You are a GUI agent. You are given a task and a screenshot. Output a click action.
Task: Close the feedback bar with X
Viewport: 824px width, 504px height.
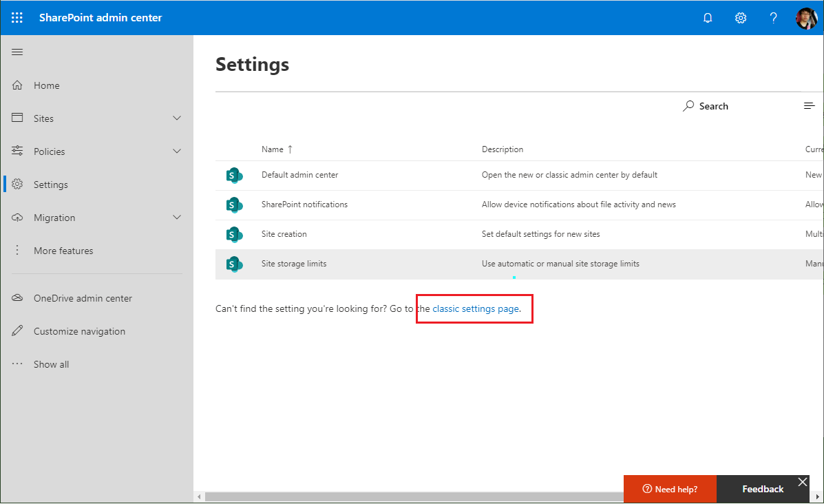tap(802, 482)
